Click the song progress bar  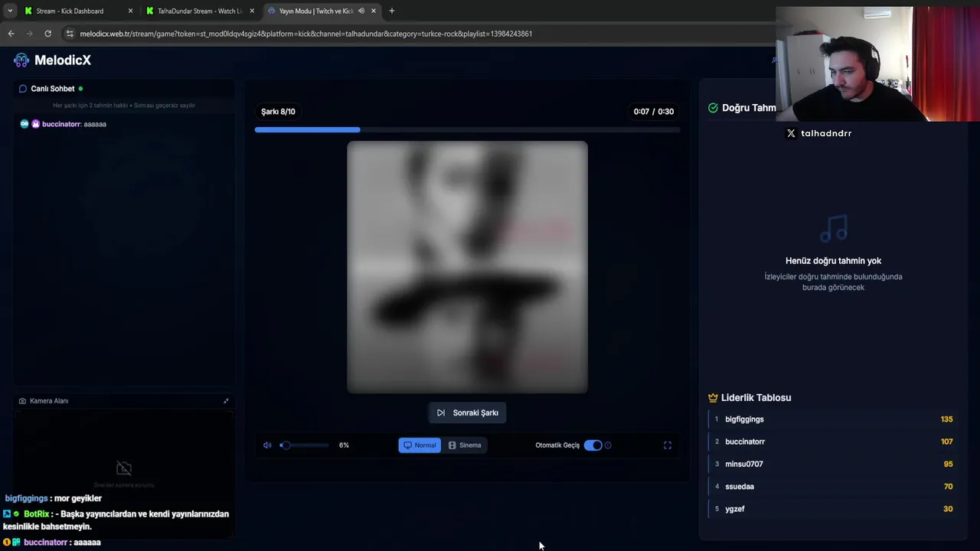[467, 129]
